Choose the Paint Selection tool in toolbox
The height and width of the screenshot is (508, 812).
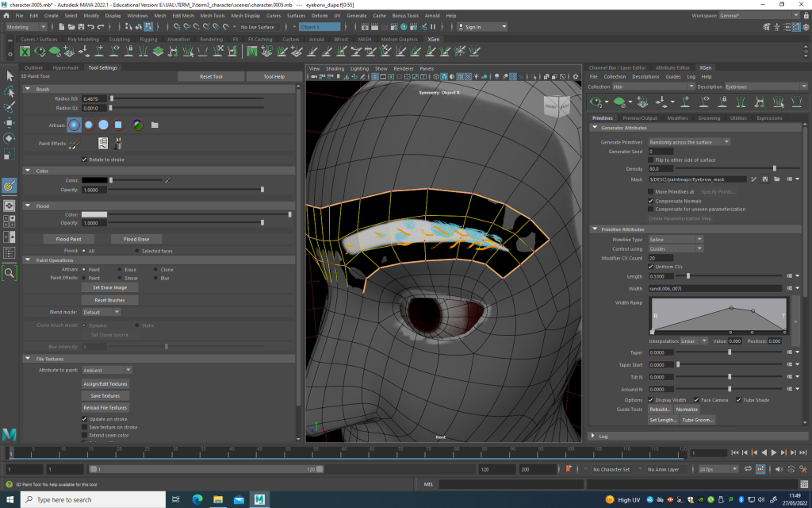tap(10, 107)
